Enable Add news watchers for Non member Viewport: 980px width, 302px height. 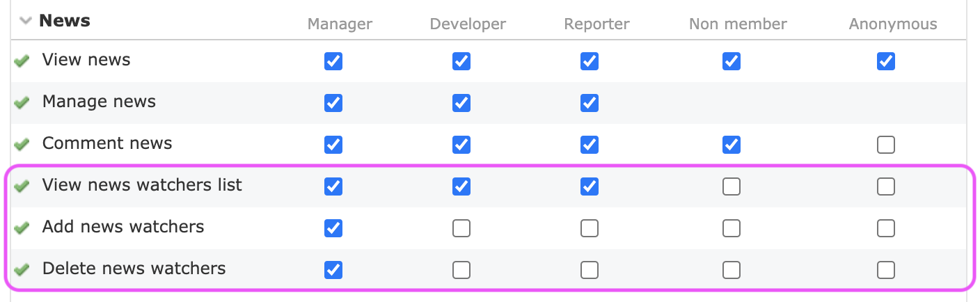click(732, 228)
